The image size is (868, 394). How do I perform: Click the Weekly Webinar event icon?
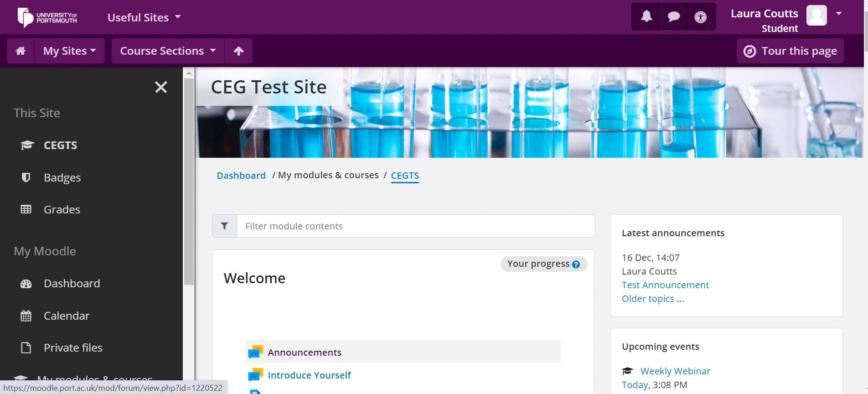(628, 371)
